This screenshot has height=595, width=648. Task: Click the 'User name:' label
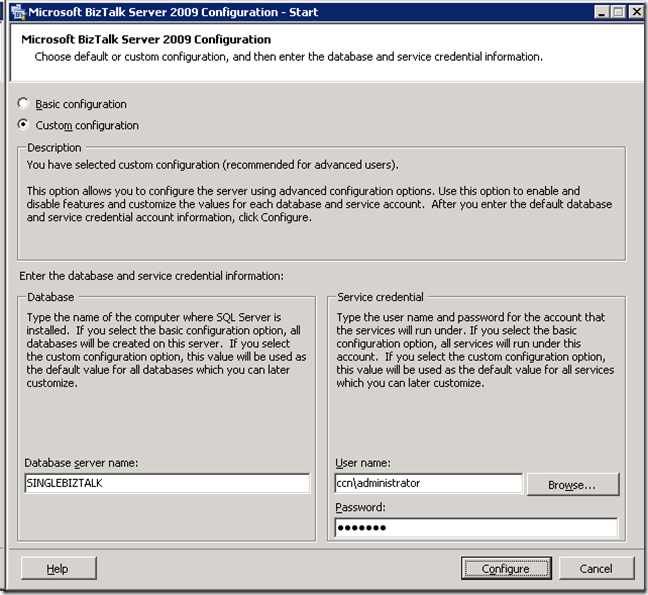(x=363, y=463)
